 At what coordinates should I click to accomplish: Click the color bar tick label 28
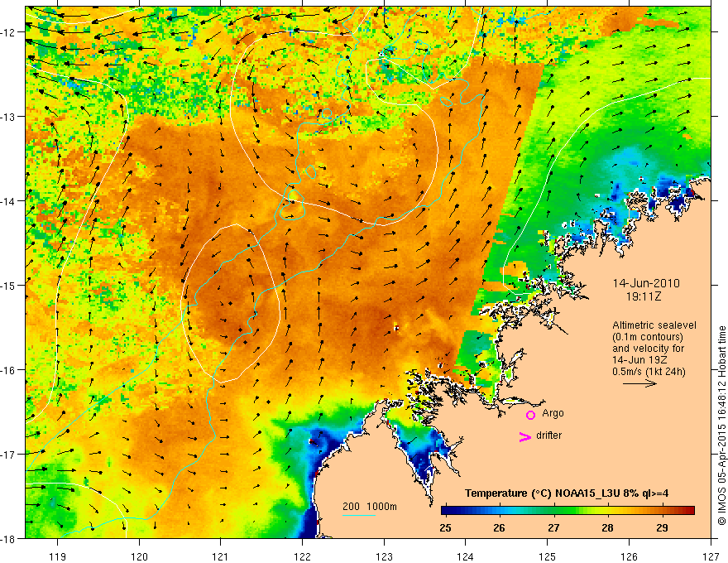(608, 527)
